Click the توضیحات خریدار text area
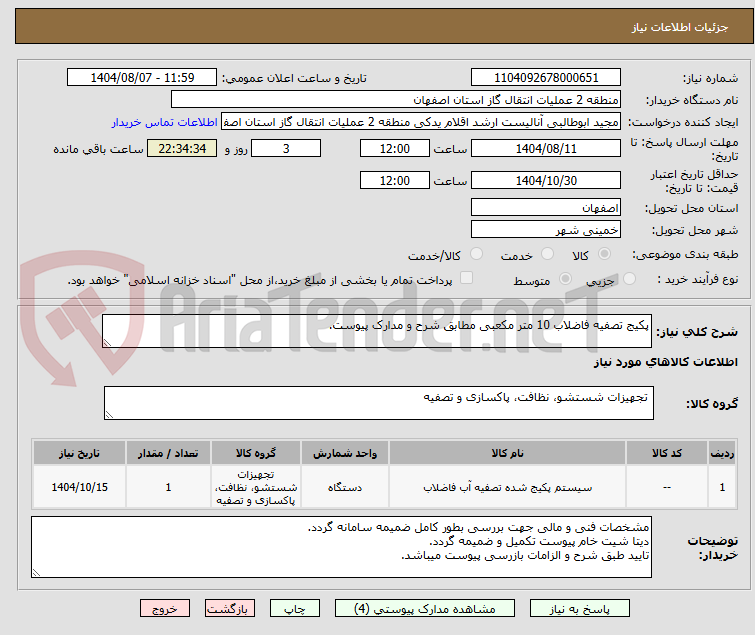Viewport: 755px width, 635px height. click(x=341, y=547)
